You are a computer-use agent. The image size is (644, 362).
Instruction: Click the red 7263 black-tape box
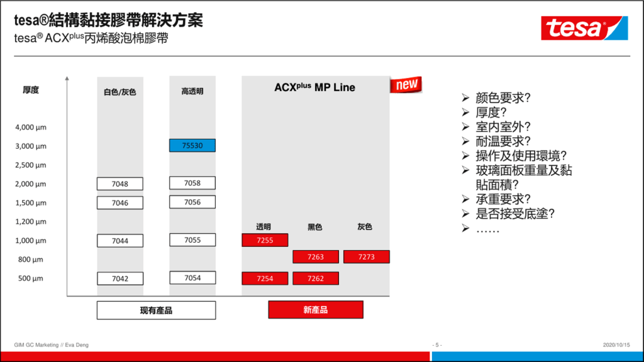316,257
